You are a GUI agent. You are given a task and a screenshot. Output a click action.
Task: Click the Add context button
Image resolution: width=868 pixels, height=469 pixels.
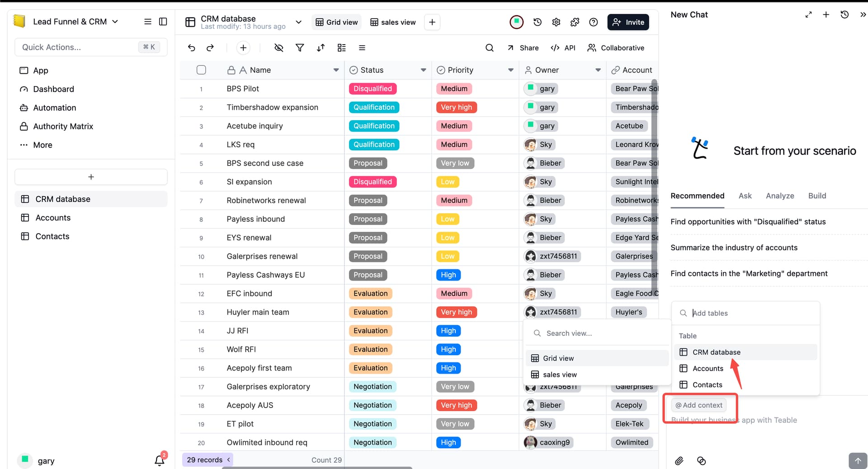click(699, 405)
